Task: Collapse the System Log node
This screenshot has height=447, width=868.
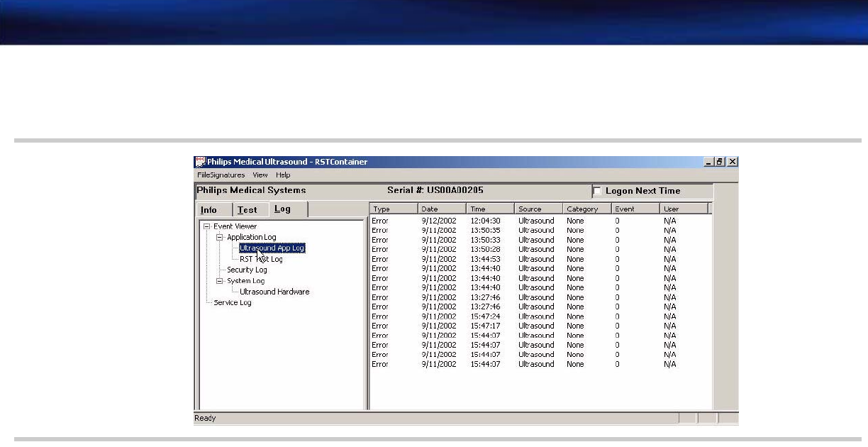Action: (220, 281)
